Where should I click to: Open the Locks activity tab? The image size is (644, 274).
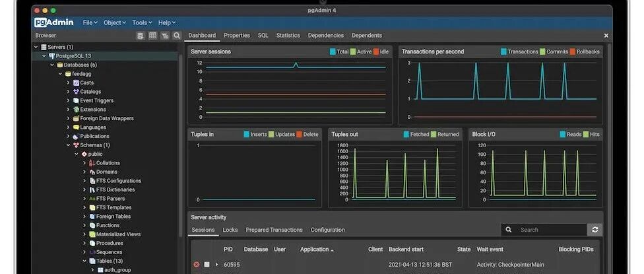tap(230, 230)
